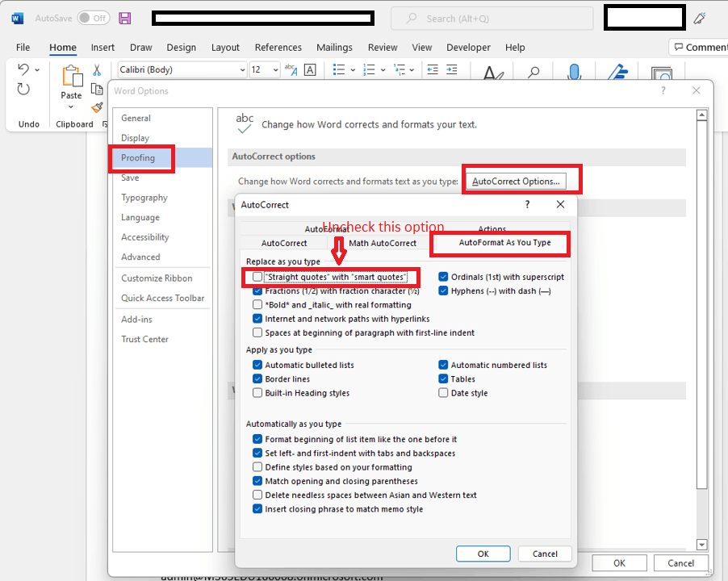Viewport: 728px width, 581px height.
Task: Click the Search (Alt+Q) box
Action: 492,19
